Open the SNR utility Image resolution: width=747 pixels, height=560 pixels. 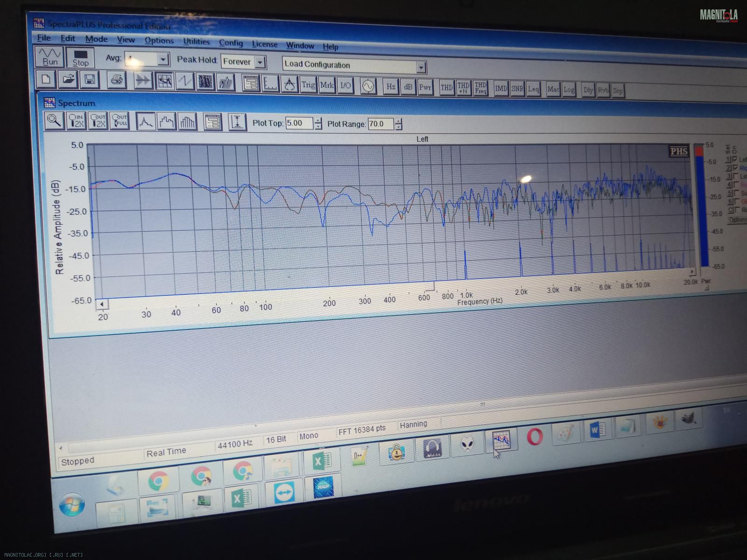point(517,89)
